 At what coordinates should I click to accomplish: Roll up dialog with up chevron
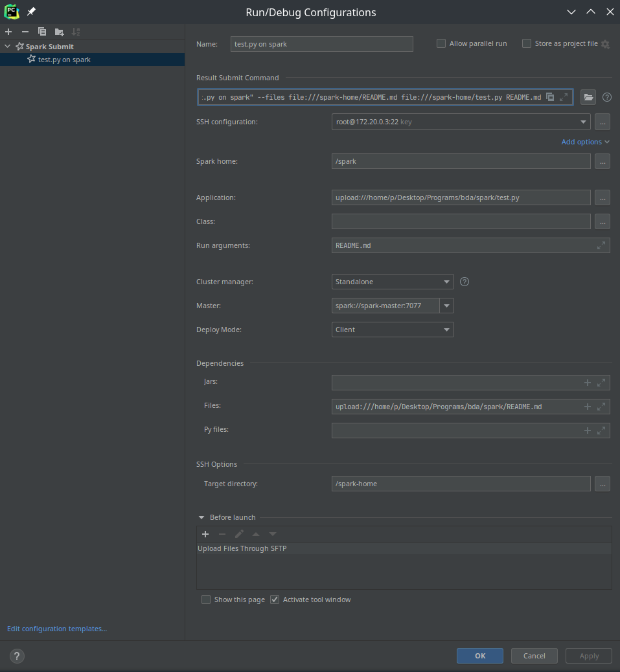click(x=591, y=12)
